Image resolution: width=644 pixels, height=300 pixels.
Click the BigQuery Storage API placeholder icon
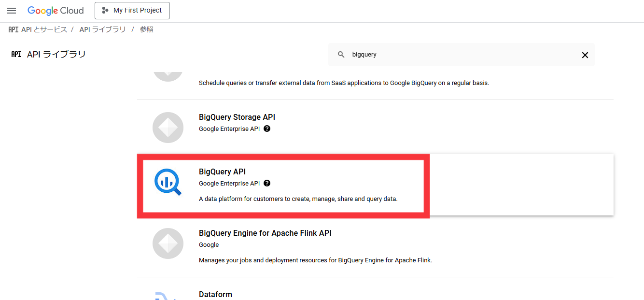point(168,128)
